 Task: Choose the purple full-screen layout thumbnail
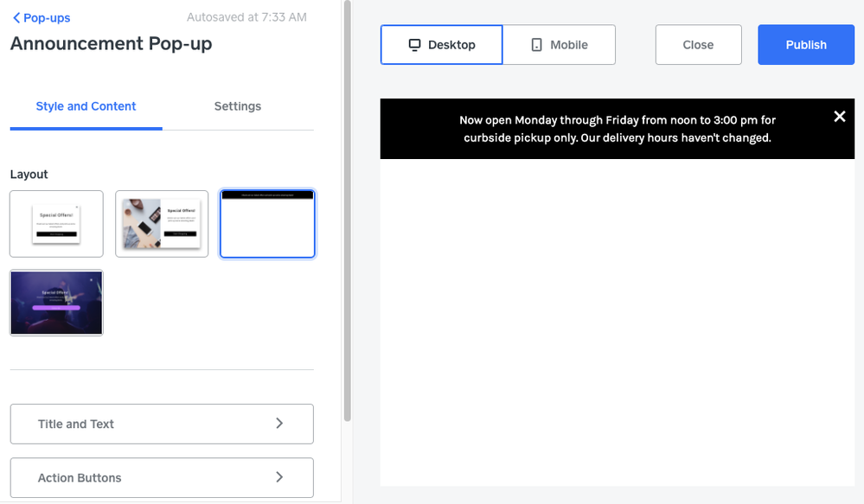point(56,303)
